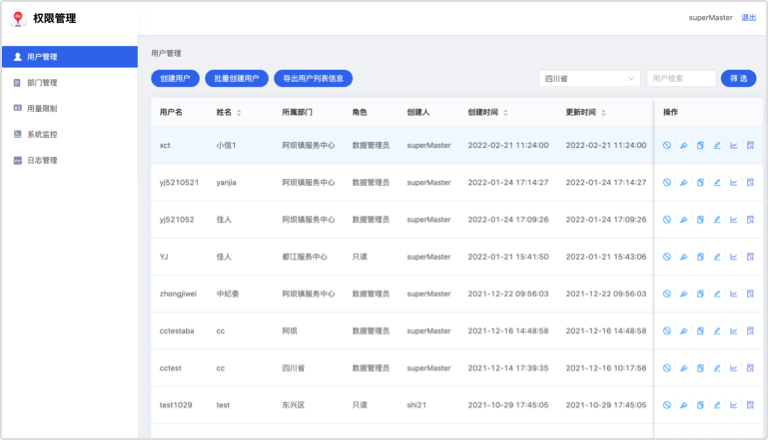Click the disable icon for user zhongjiwei

pos(667,294)
